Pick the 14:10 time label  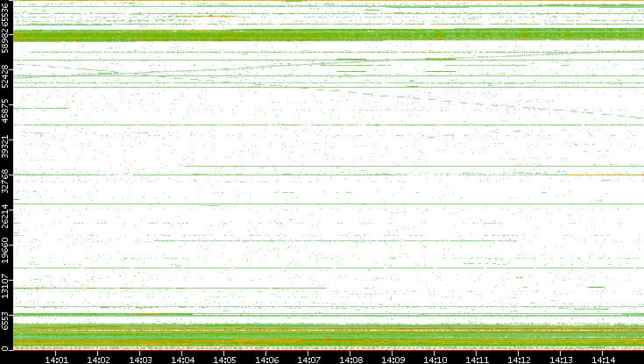pyautogui.click(x=435, y=360)
